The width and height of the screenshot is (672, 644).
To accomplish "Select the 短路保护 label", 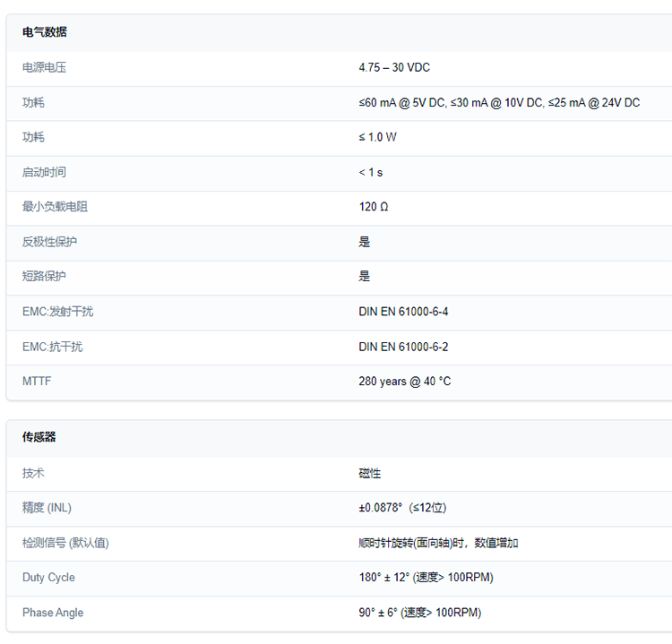I will pyautogui.click(x=44, y=276).
